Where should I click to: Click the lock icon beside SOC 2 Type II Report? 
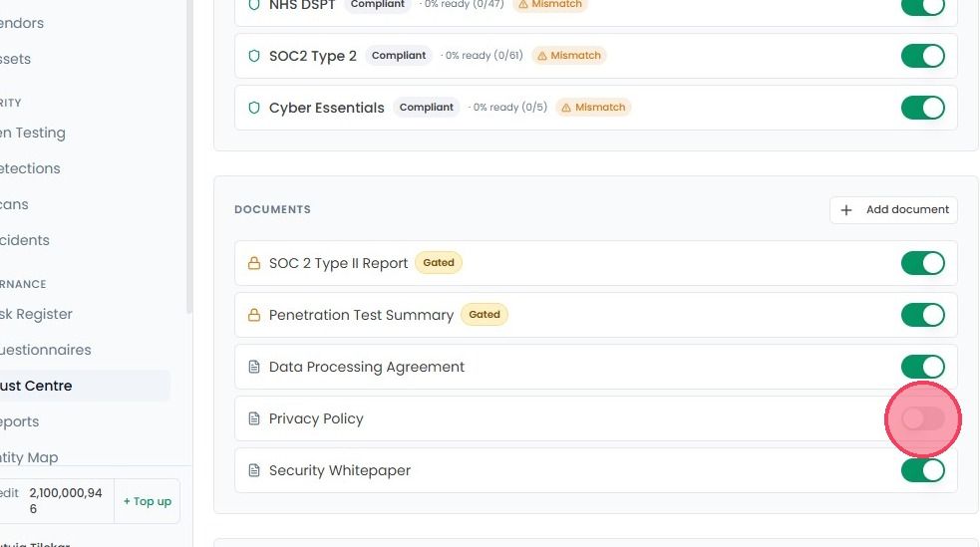pyautogui.click(x=254, y=263)
